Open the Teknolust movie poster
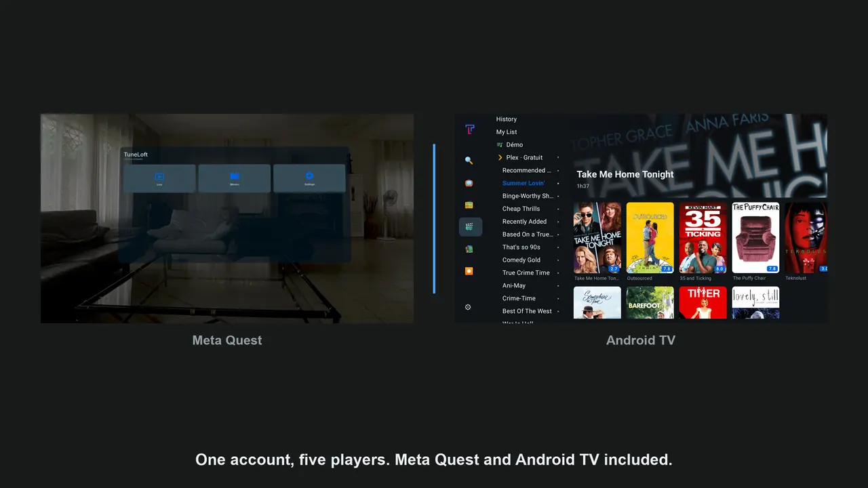 point(806,238)
